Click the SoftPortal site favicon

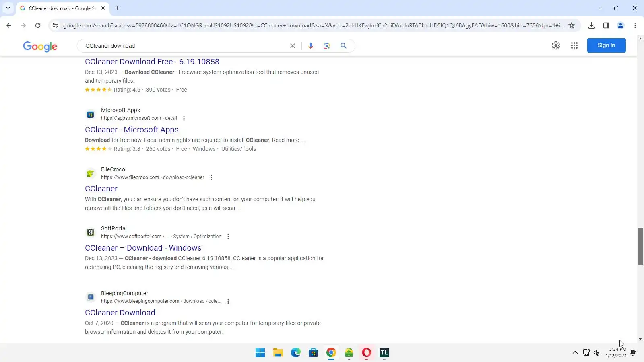pos(91,233)
